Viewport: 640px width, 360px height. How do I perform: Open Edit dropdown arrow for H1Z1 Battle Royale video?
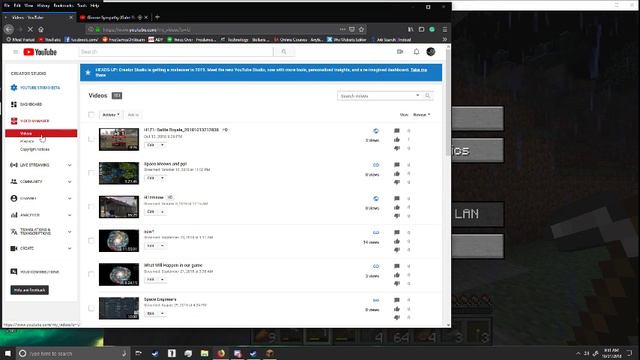[162, 145]
